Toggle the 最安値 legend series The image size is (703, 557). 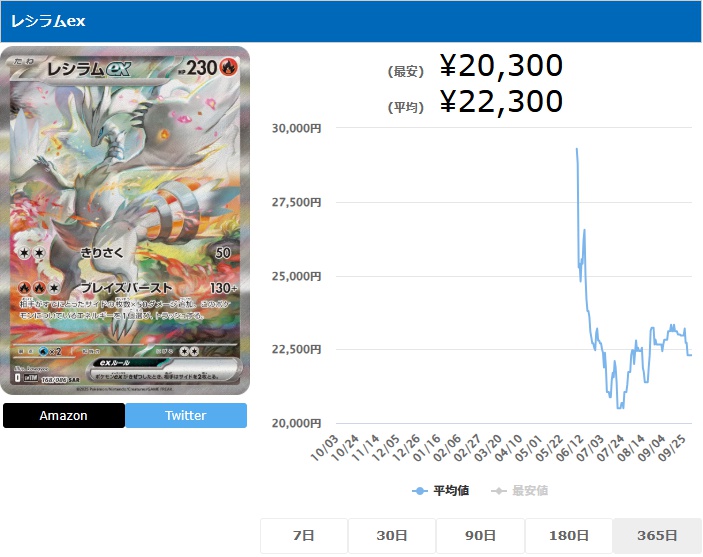pos(520,491)
